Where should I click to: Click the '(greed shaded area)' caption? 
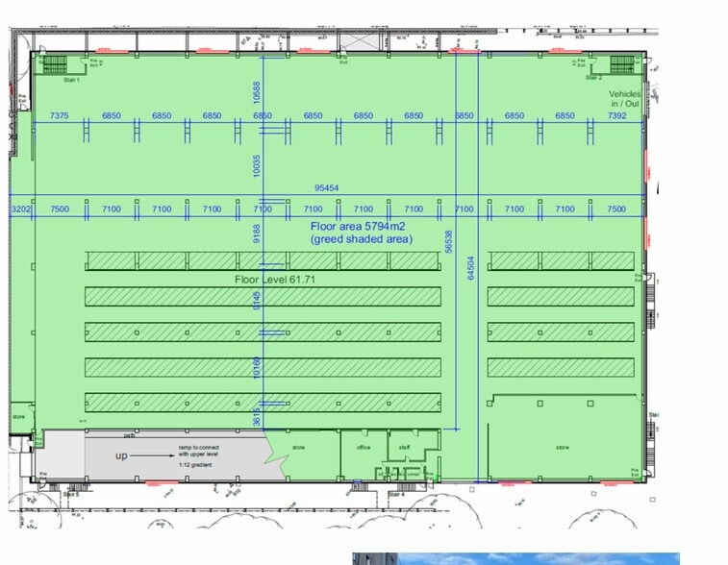click(361, 239)
